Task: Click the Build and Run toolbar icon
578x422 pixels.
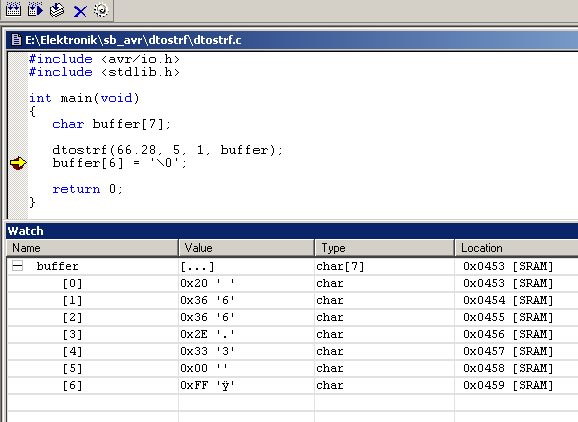Action: click(x=35, y=9)
